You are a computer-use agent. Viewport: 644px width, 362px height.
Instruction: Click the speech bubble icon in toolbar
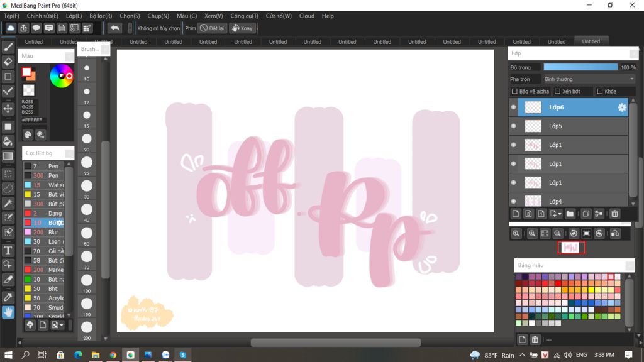coord(36,28)
